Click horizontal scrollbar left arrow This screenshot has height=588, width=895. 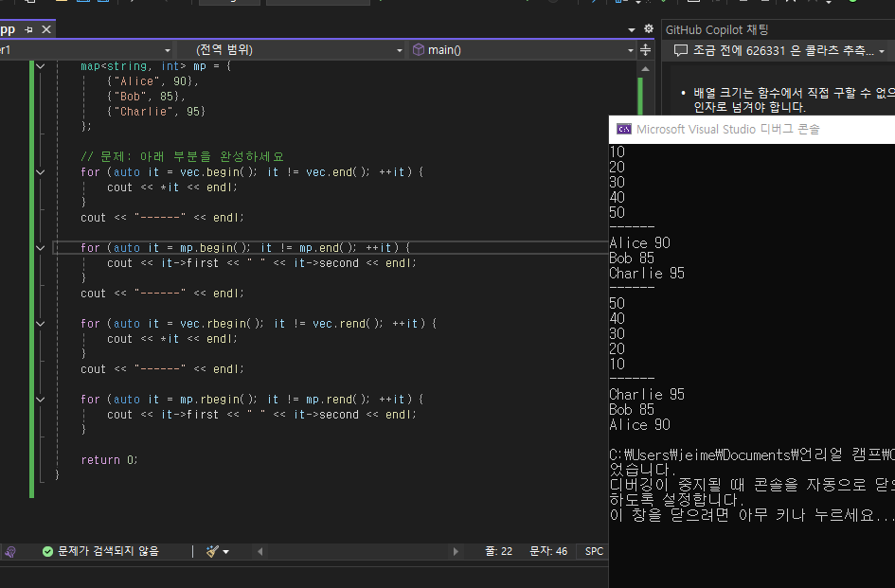pyautogui.click(x=260, y=551)
